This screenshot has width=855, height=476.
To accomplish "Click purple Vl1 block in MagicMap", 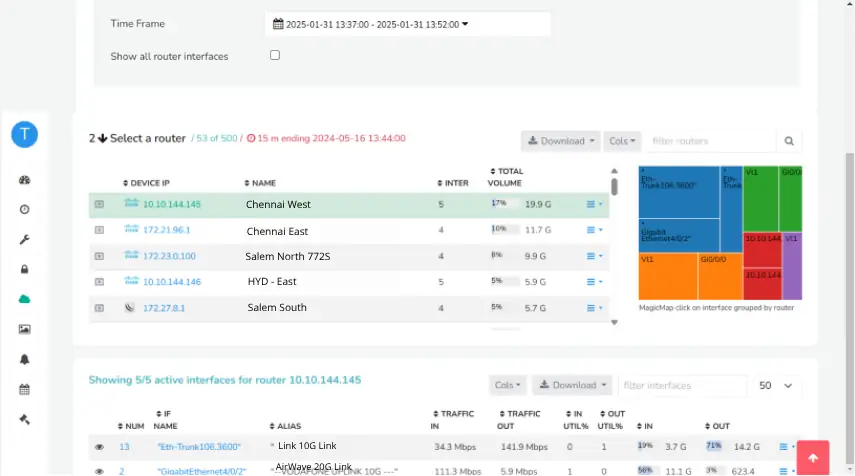I will click(x=792, y=266).
